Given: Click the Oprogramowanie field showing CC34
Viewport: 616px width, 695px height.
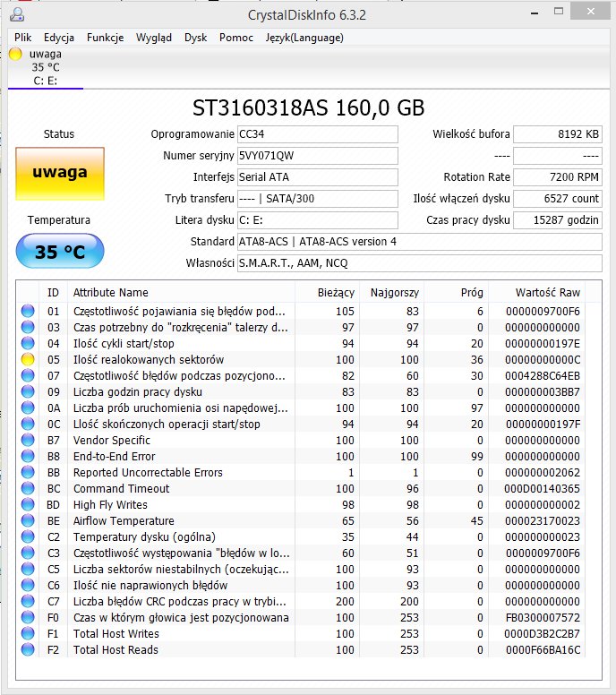Looking at the screenshot, I should tap(318, 134).
